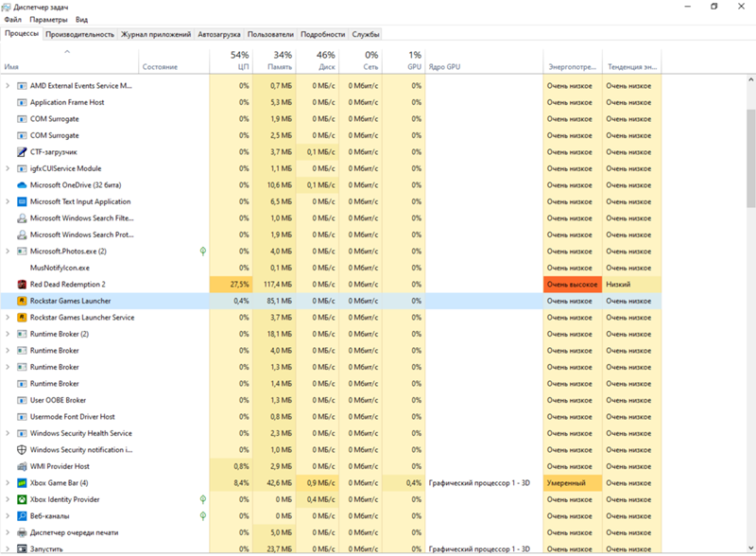Sort processes by the ЦП column header
The image size is (756, 556).
[240, 61]
